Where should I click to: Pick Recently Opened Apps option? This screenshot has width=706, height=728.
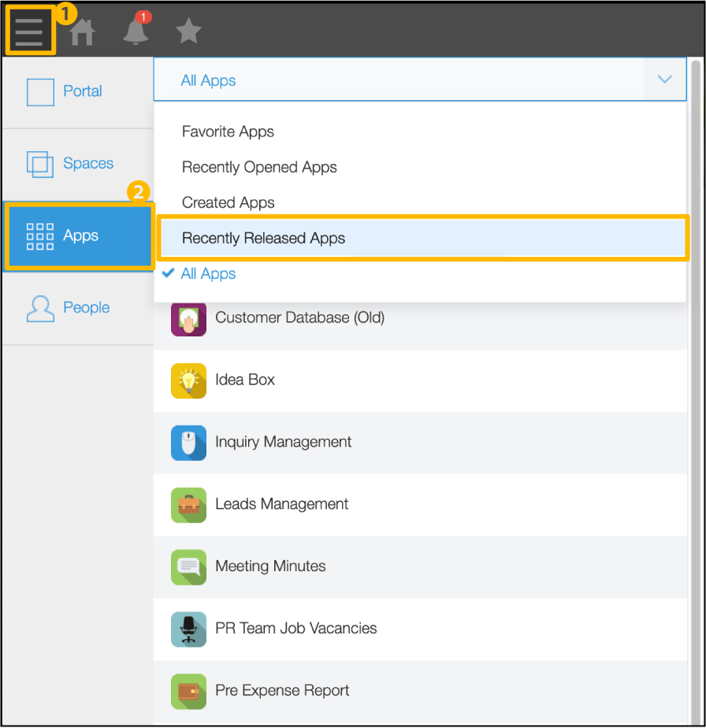(x=259, y=167)
